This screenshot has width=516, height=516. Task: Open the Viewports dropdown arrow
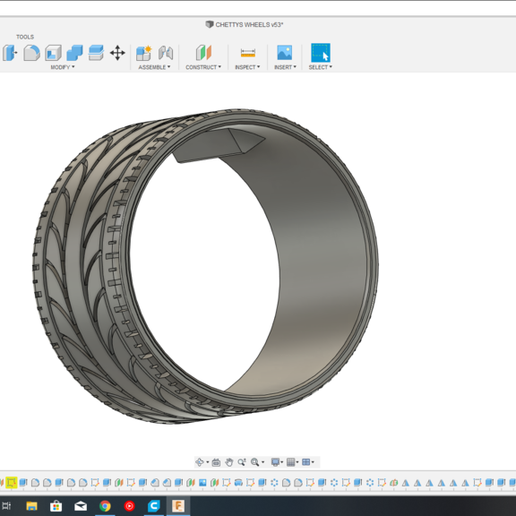point(313,462)
